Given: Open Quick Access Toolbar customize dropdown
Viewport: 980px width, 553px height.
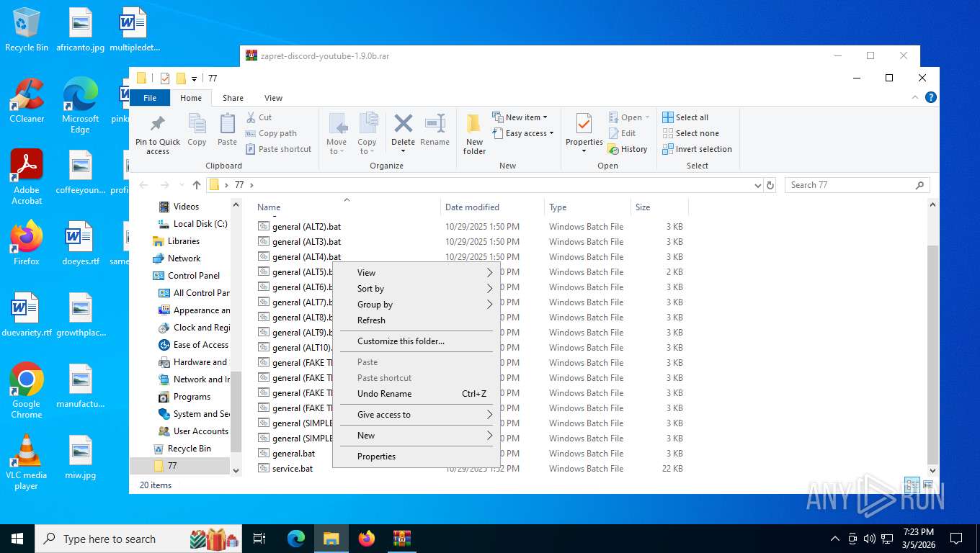Looking at the screenshot, I should coord(194,78).
